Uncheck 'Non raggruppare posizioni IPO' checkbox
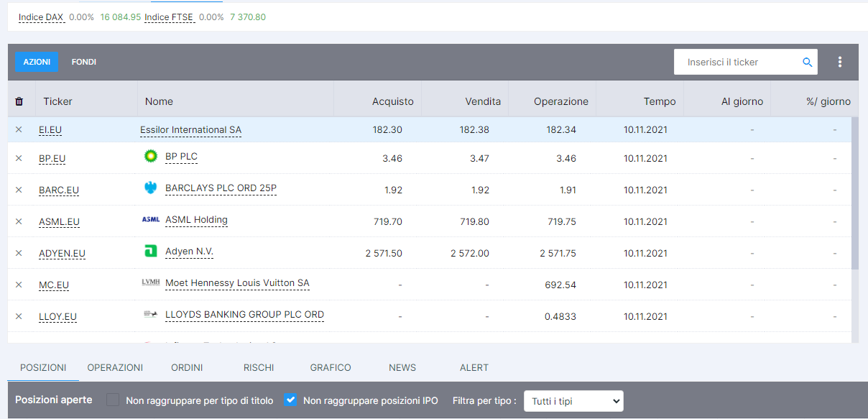Viewport: 868px width, 419px height. click(x=290, y=400)
